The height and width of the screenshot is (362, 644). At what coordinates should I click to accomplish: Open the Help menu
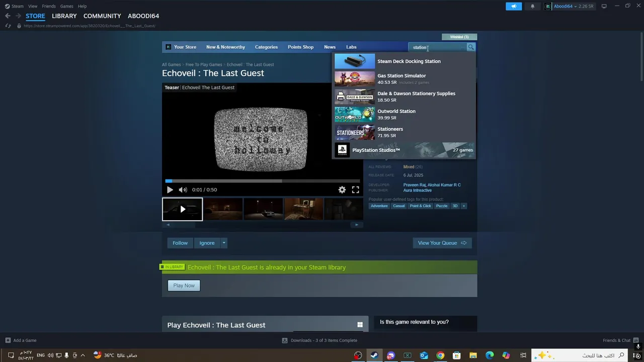click(x=82, y=6)
